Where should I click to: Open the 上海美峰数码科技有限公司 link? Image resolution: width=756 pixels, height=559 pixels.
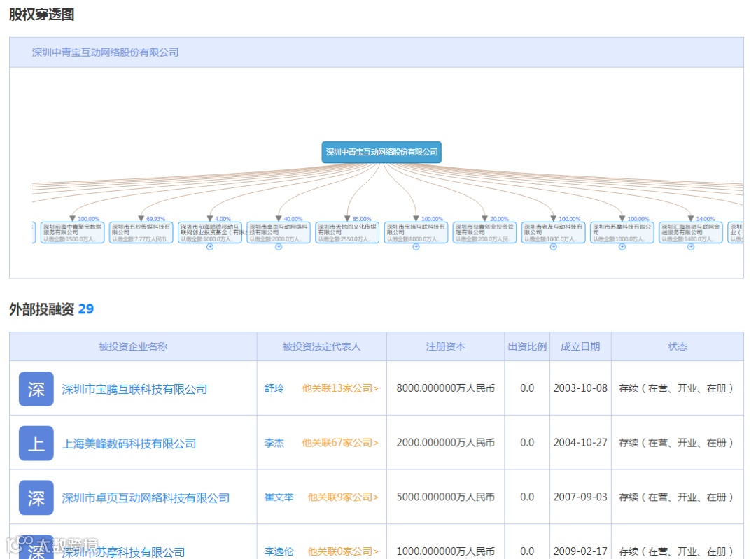point(129,444)
